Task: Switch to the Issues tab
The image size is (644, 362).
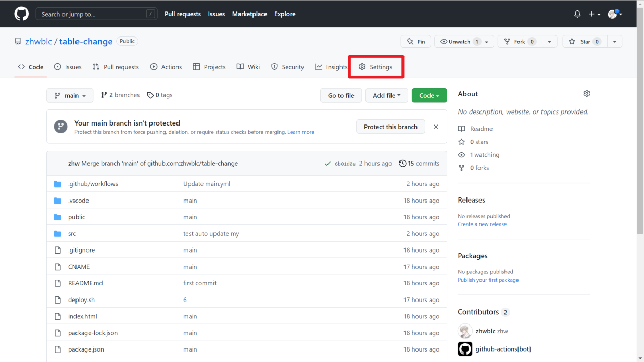Action: [x=68, y=67]
